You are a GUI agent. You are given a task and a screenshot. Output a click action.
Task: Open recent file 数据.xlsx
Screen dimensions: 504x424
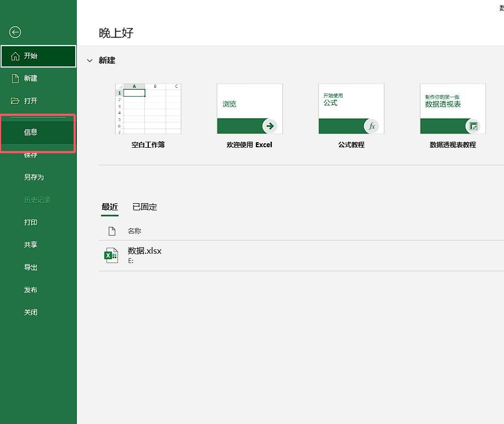301,255
